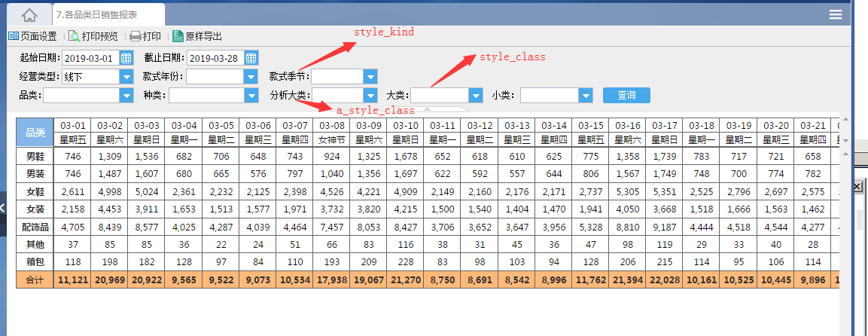Expand the 分析大类 dropdown
This screenshot has height=336, width=868.
(x=370, y=95)
